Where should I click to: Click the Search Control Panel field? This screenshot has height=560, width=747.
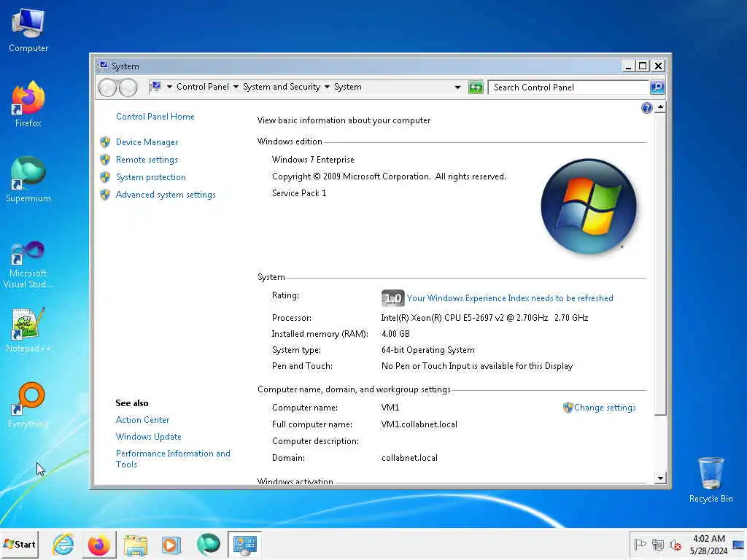click(x=569, y=87)
